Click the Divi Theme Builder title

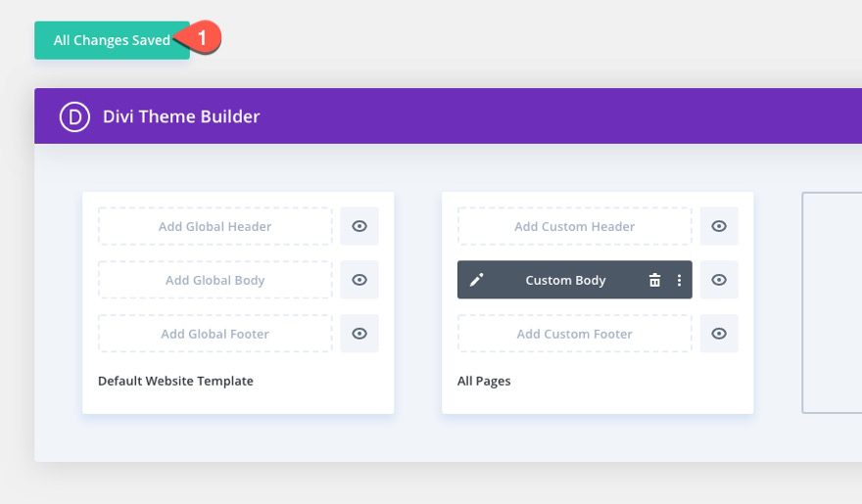tap(181, 116)
